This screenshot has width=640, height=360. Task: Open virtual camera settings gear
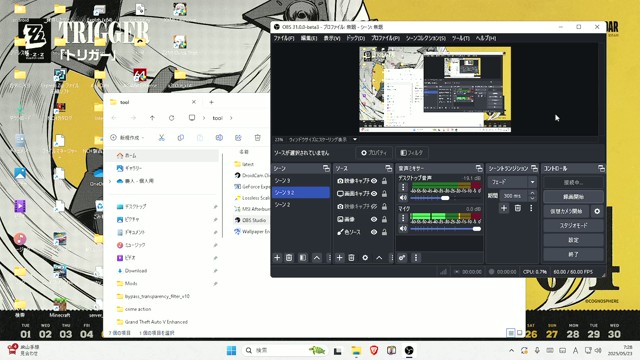pyautogui.click(x=597, y=211)
